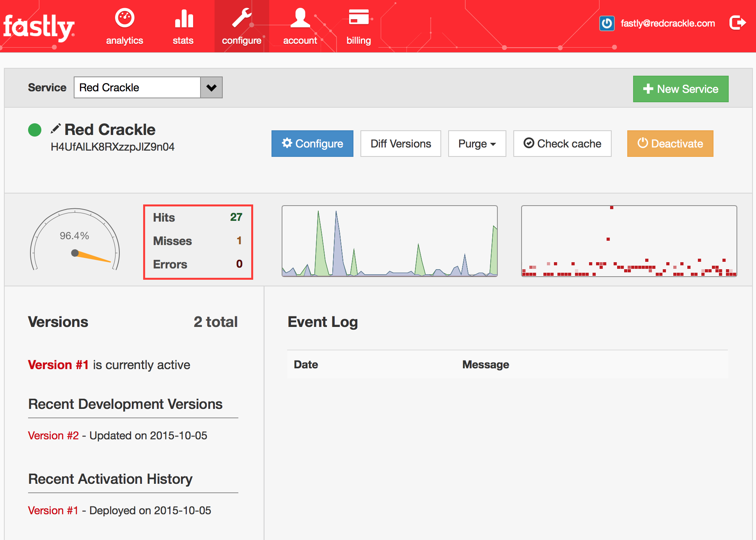Screen dimensions: 756x540
Task: Click the Hits count 27
Action: (236, 217)
